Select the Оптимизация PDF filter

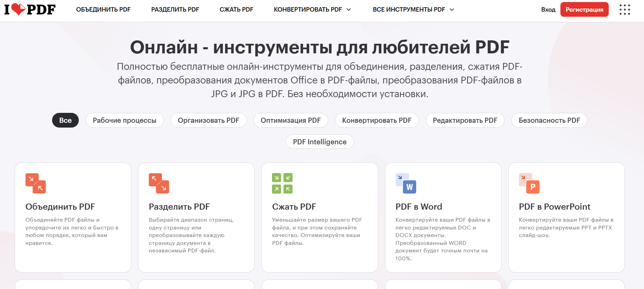click(291, 120)
